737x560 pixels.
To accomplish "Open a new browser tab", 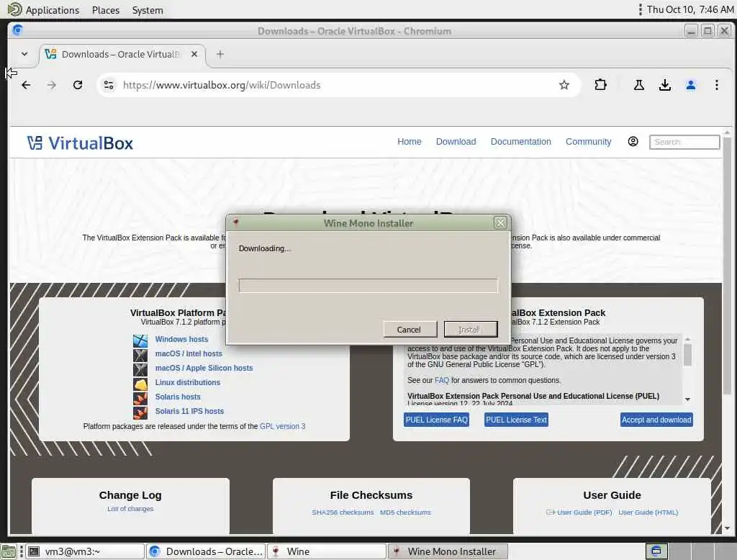I will (220, 54).
